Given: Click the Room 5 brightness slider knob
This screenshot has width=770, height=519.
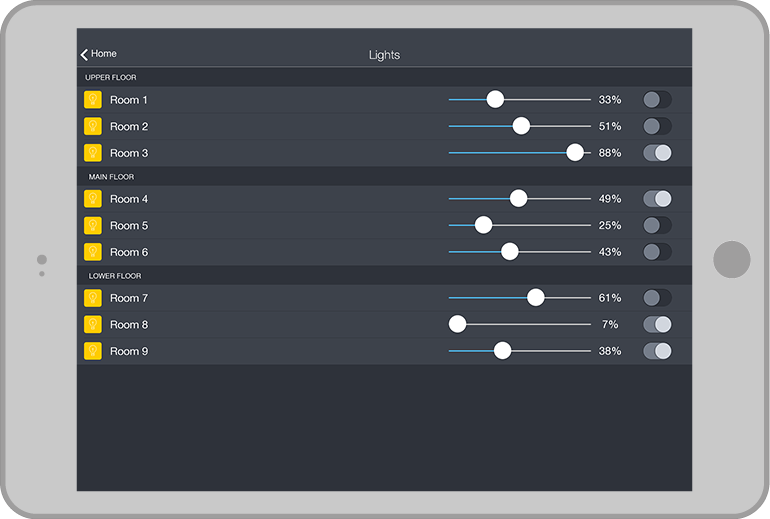Looking at the screenshot, I should pyautogui.click(x=483, y=225).
